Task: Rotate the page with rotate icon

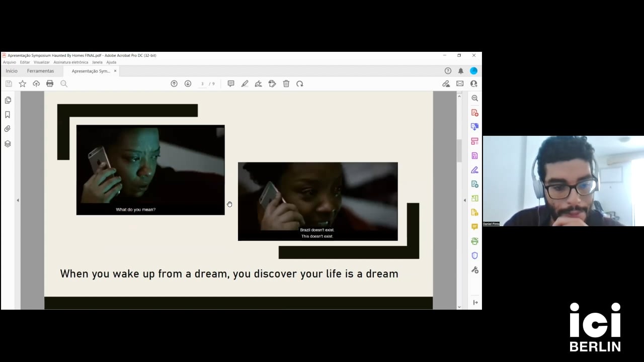Action: pyautogui.click(x=300, y=83)
